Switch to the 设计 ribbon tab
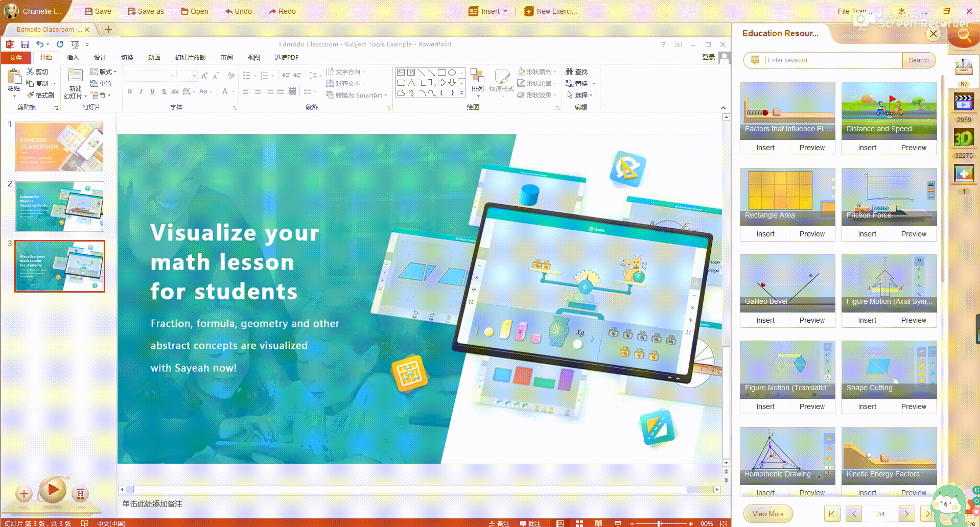 pos(100,58)
